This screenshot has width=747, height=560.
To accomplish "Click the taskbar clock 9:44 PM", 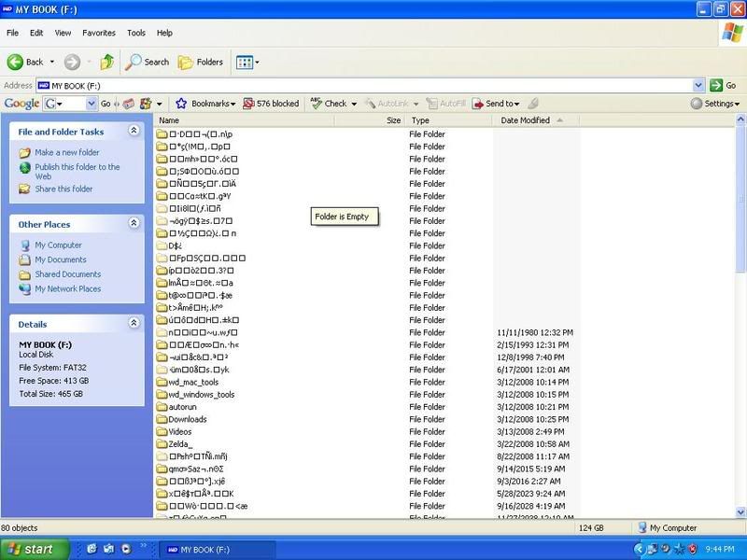I will point(719,549).
